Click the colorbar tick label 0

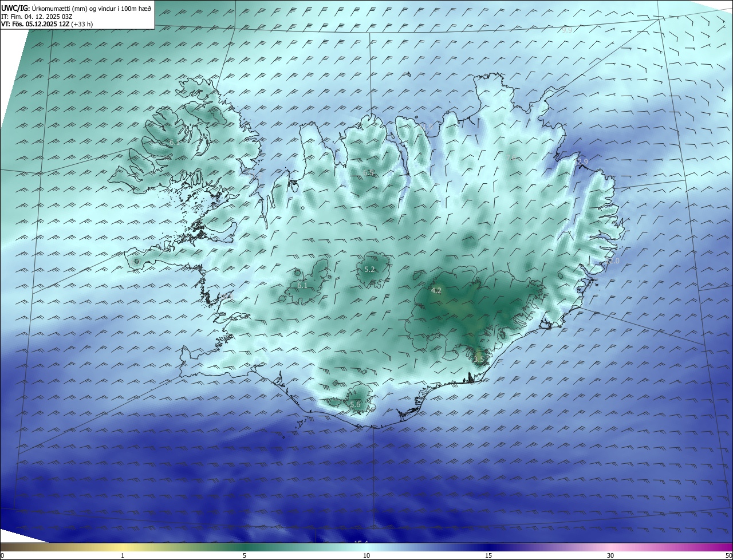(x=2, y=555)
